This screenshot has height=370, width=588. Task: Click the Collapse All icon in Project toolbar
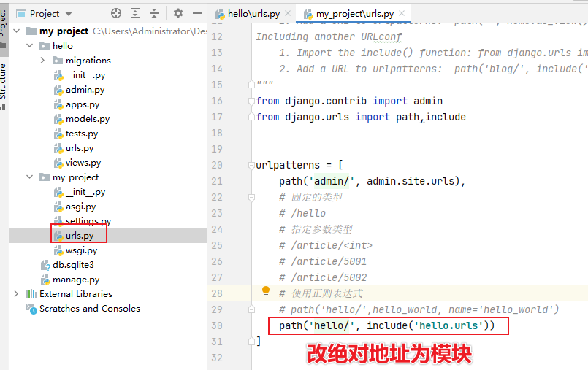tap(154, 13)
